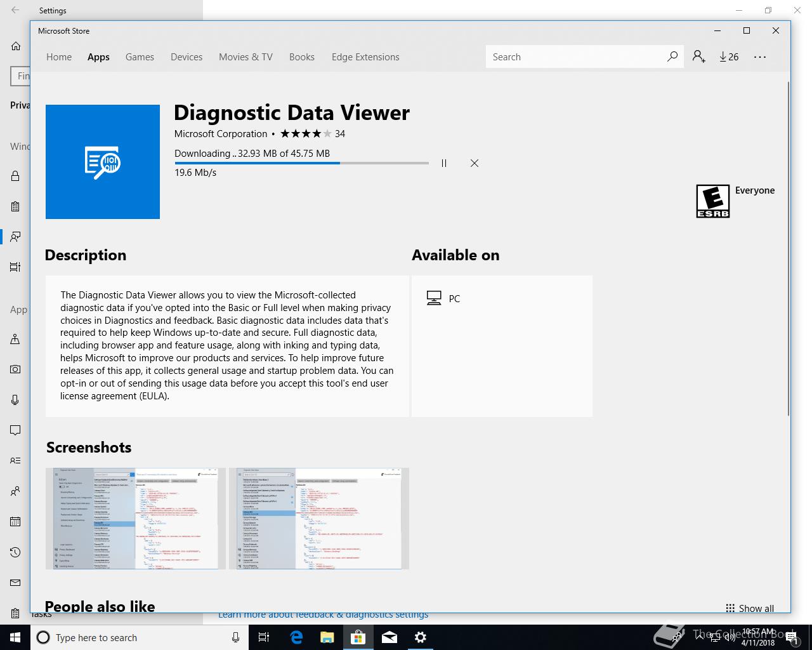Open the Account info icon in Settings sidebar

(x=15, y=461)
